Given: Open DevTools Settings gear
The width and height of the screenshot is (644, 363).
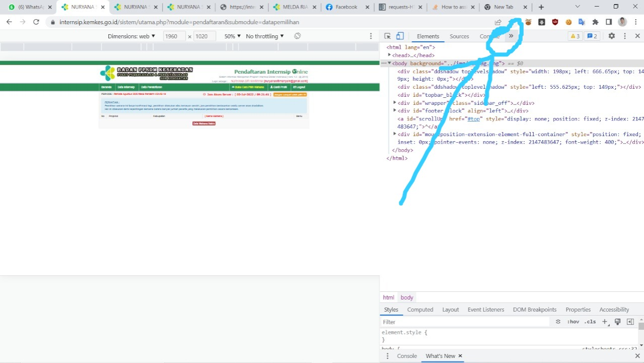Looking at the screenshot, I should (611, 36).
